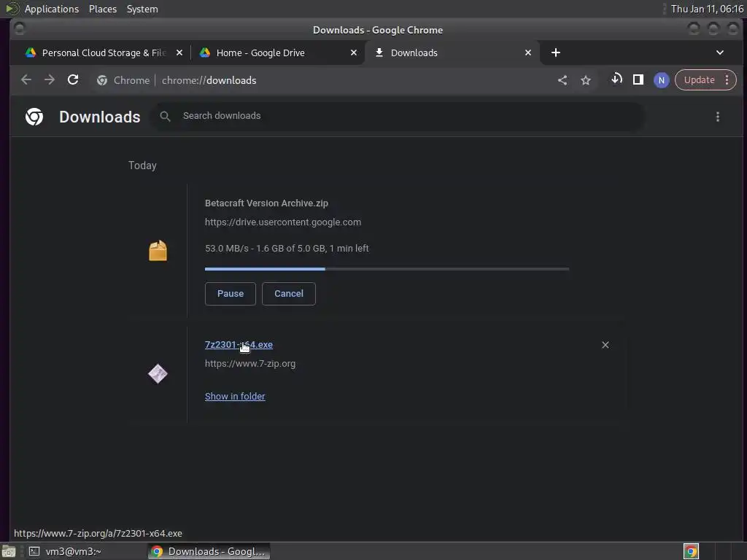Click the Chrome logo beside Downloads heading
747x560 pixels.
point(34,117)
